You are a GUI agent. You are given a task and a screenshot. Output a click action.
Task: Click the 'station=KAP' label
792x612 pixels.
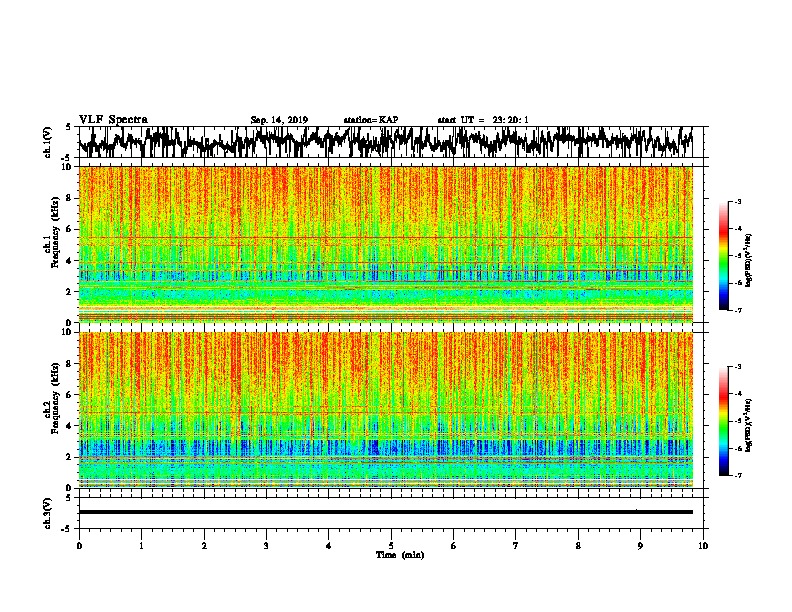tap(370, 120)
